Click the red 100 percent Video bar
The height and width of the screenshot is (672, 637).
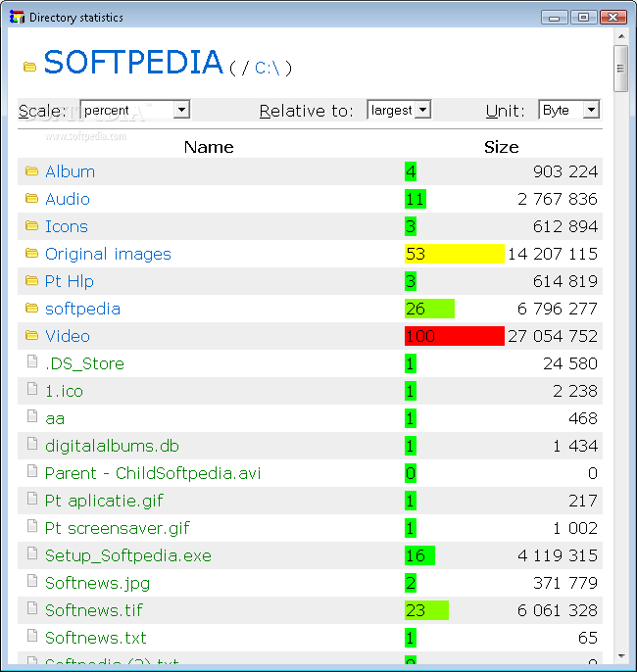455,336
